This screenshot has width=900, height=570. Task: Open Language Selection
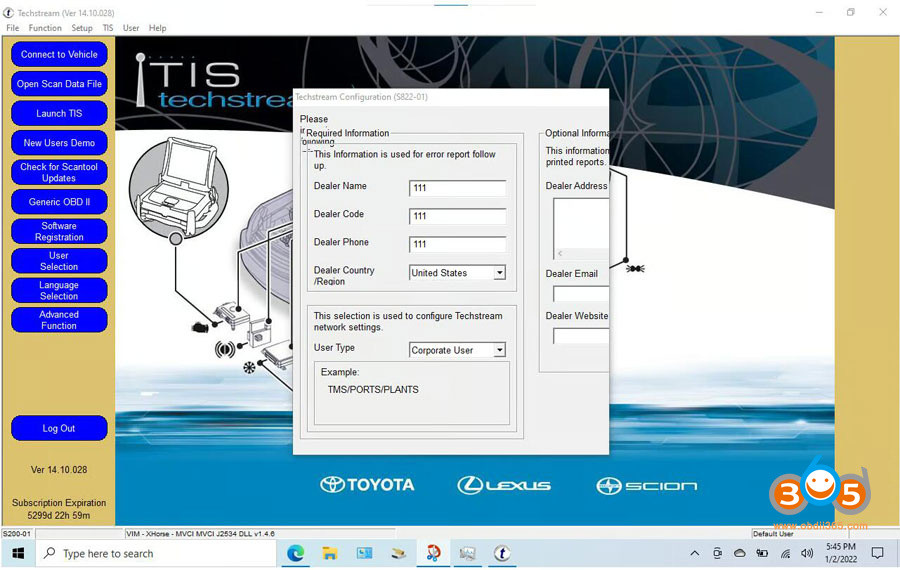[59, 290]
